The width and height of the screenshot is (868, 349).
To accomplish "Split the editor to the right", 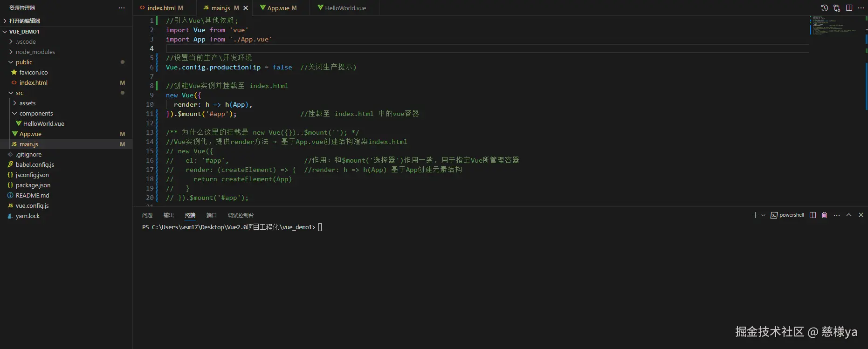I will (x=849, y=8).
